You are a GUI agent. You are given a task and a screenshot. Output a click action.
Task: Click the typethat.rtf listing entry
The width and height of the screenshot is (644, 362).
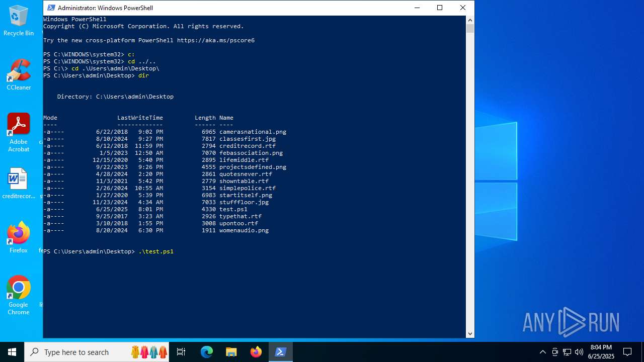(x=240, y=216)
